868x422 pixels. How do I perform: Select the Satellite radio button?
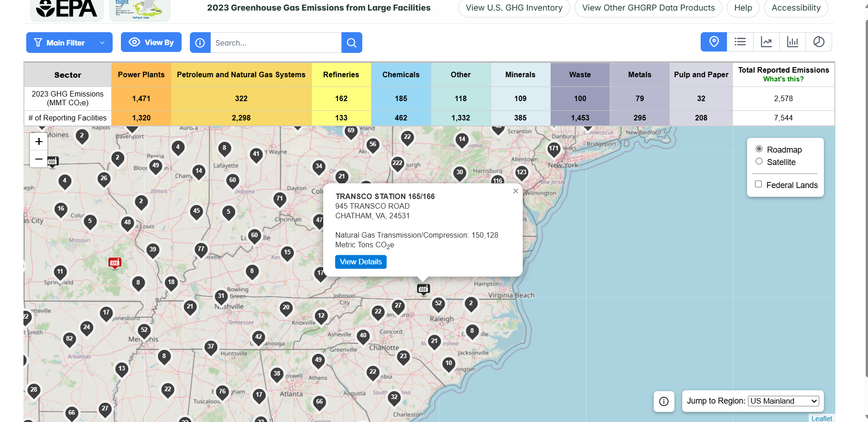coord(759,161)
